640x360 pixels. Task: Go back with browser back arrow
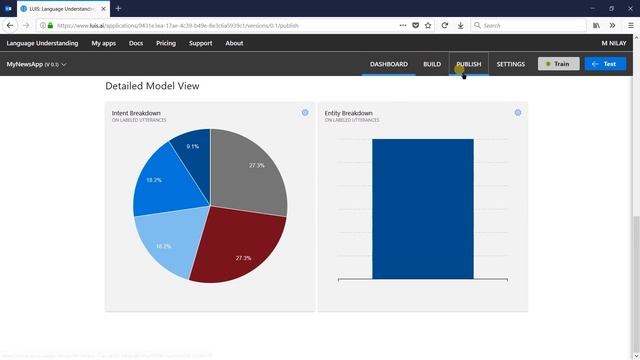pos(10,25)
